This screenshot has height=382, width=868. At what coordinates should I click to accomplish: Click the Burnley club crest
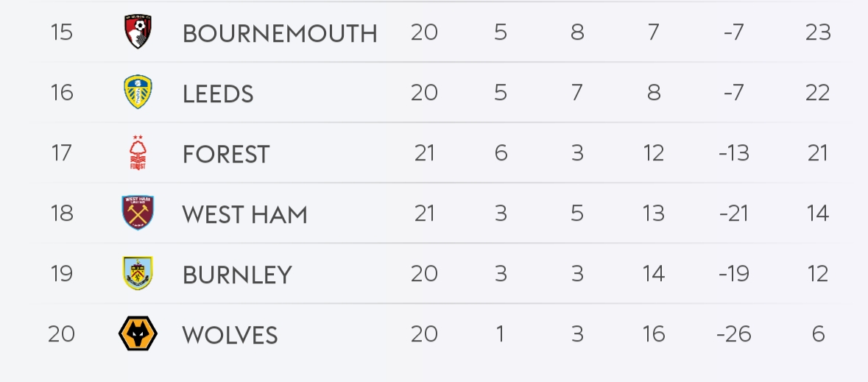(x=138, y=274)
